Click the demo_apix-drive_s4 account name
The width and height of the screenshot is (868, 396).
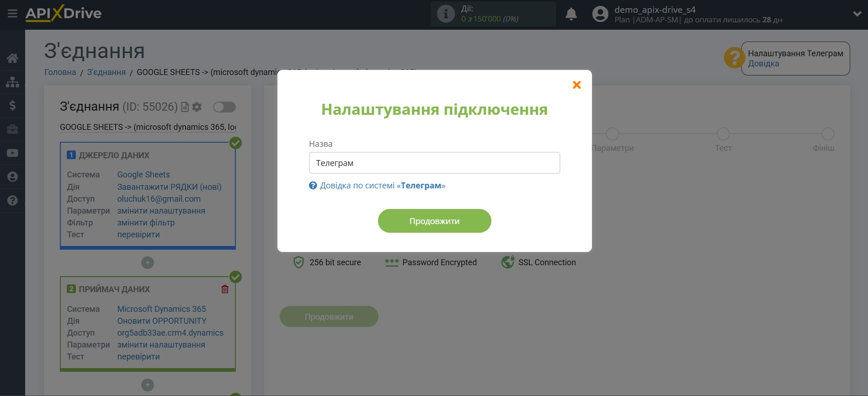pyautogui.click(x=655, y=10)
